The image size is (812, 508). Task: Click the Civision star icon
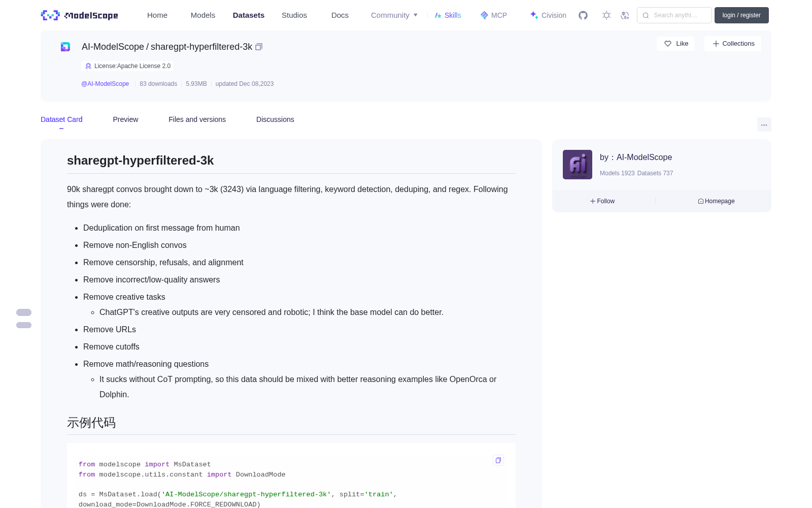pyautogui.click(x=534, y=15)
